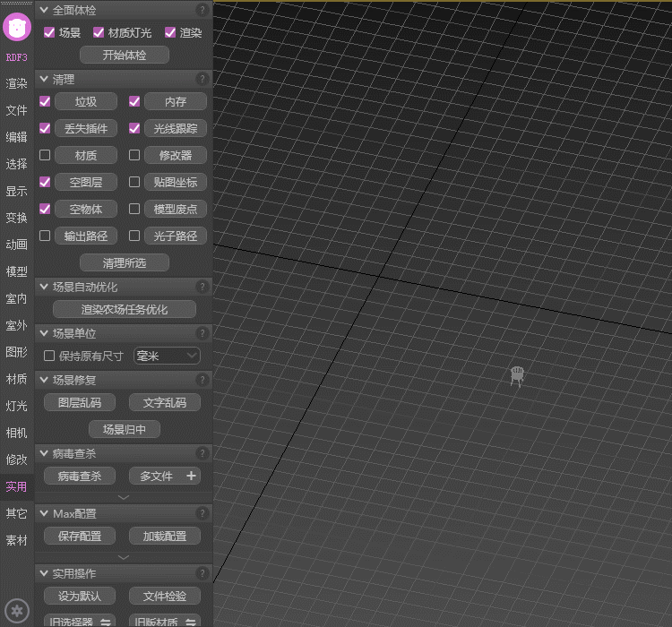The image size is (672, 627).
Task: Uncheck the 垃圾 cleanup checkbox
Action: (x=45, y=101)
